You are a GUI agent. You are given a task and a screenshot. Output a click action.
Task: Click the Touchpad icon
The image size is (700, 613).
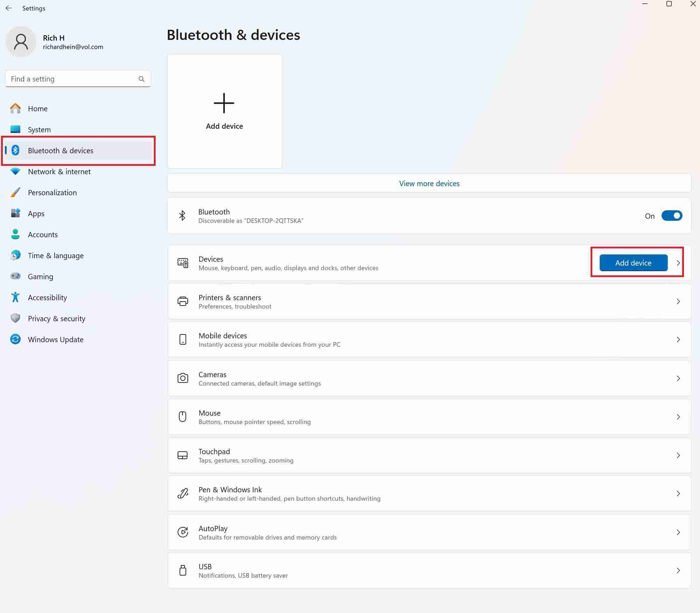coord(183,455)
